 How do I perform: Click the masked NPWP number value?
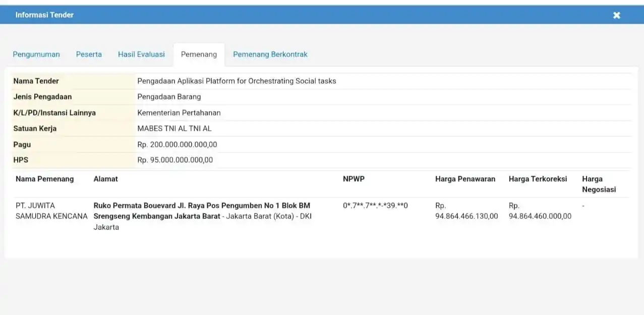[x=375, y=206]
